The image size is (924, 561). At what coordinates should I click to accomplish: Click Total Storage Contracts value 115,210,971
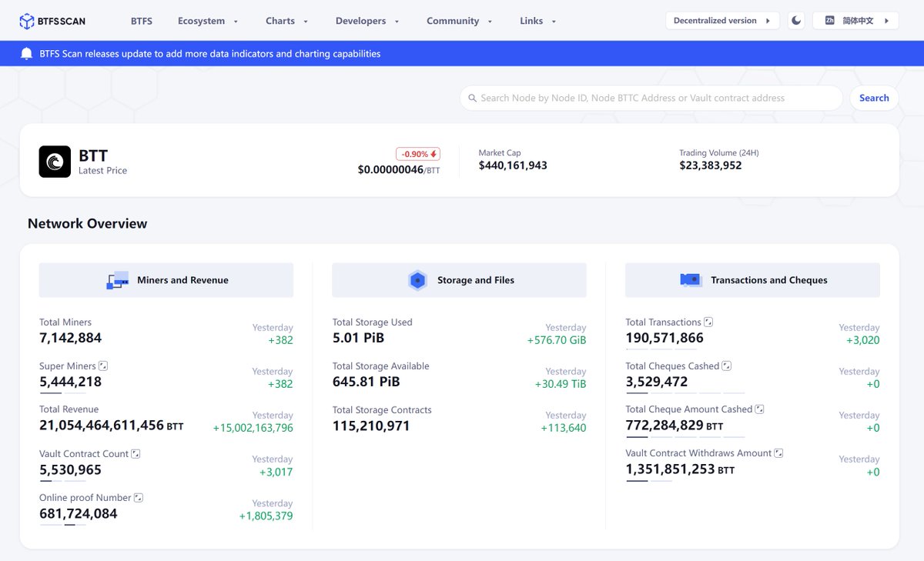coord(371,426)
